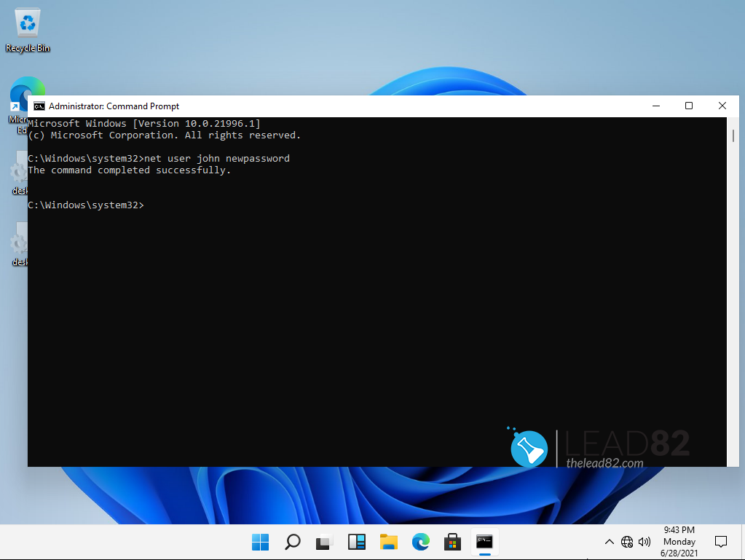Select the Command Prompt in the taskbar
This screenshot has width=745, height=560.
pos(484,542)
